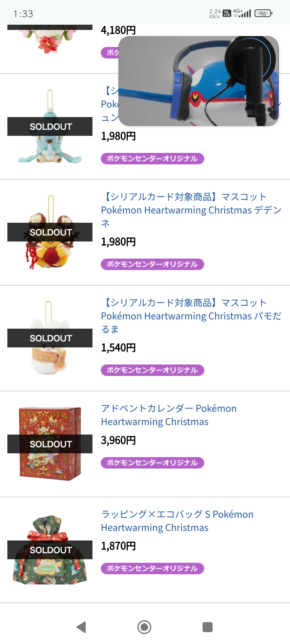Tap the blue scarf mascot thumbnail
Screen dimensions: 290x644
(x=50, y=127)
